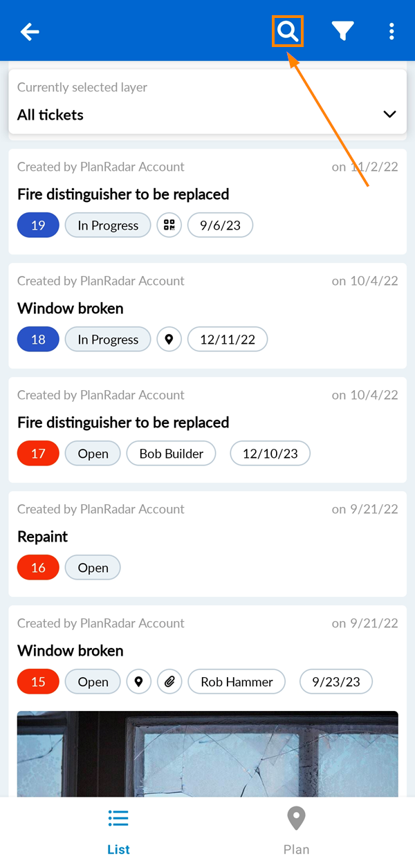Screen dimensions: 415x868
Task: Select the 12/10/23 due date chip
Action: click(x=270, y=454)
